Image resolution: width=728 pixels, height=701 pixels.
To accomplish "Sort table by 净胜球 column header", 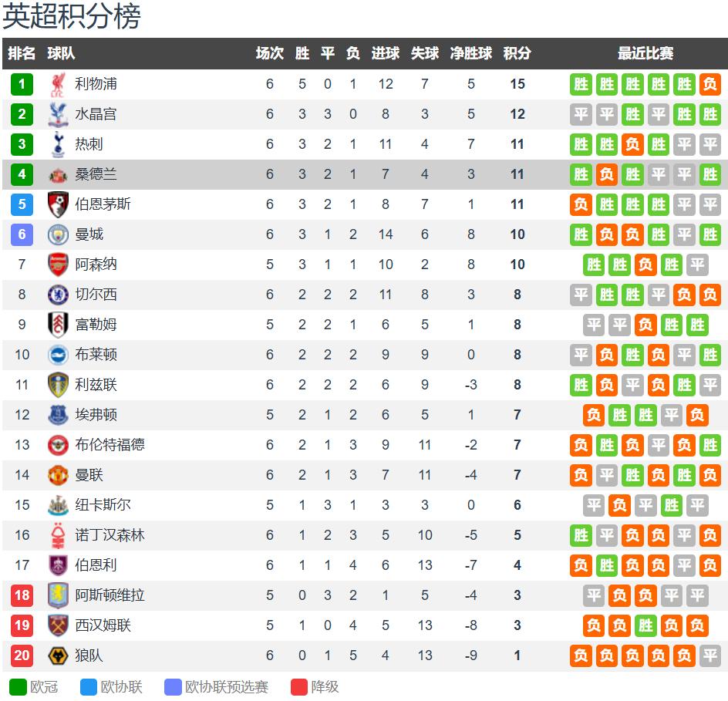I will tap(470, 53).
